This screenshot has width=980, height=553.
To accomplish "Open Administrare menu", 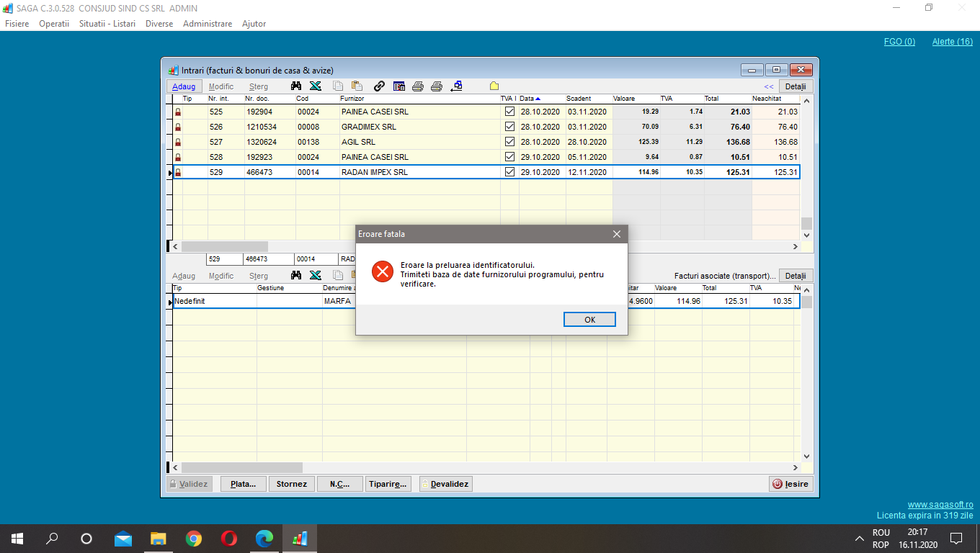I will tap(208, 24).
